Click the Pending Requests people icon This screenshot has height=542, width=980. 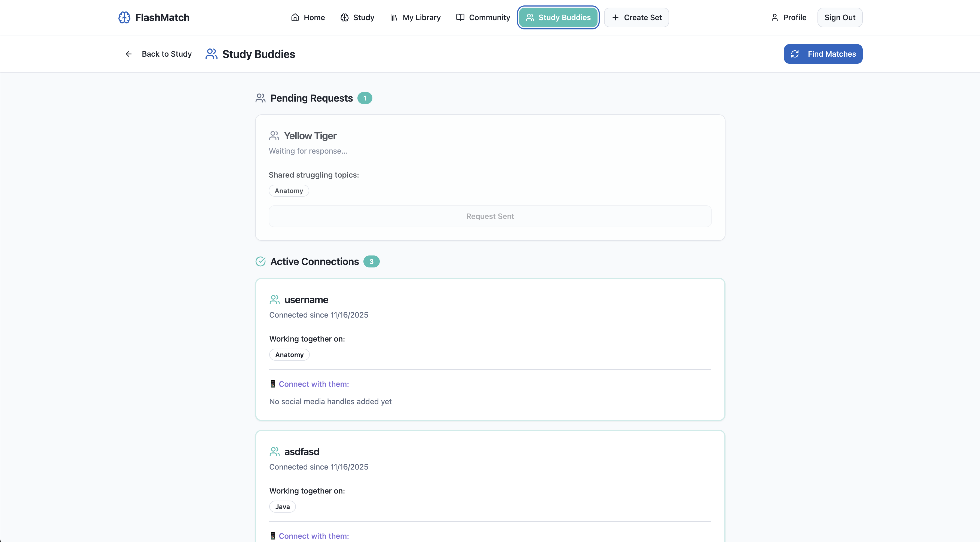(x=260, y=98)
